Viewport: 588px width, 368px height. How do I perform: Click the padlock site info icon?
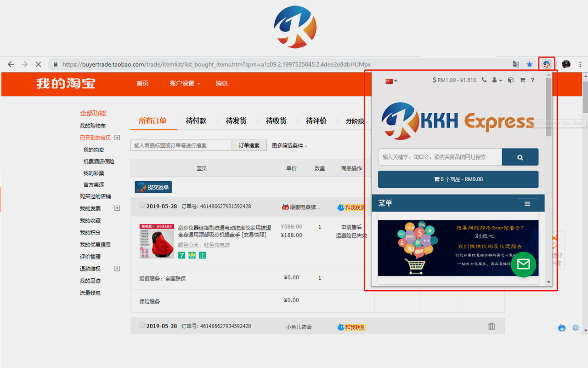pos(56,64)
